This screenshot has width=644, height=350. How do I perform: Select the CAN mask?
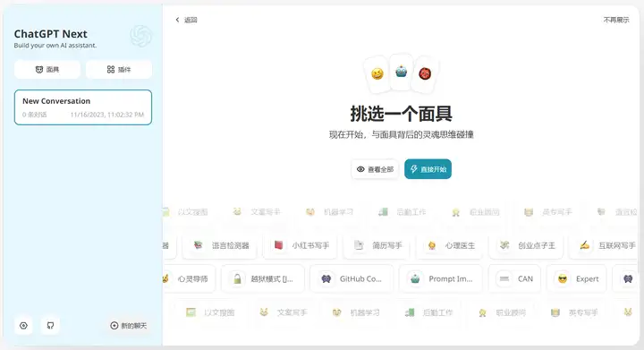click(514, 279)
